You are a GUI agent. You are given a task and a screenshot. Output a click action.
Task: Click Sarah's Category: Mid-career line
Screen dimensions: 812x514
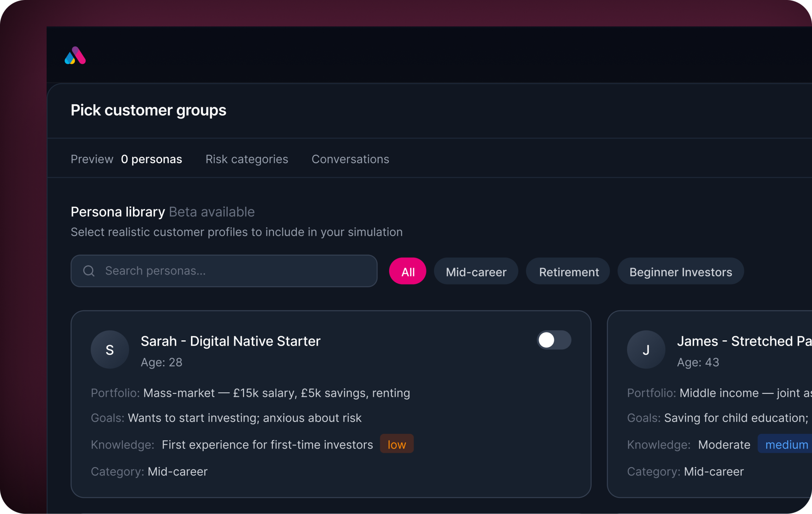click(149, 472)
